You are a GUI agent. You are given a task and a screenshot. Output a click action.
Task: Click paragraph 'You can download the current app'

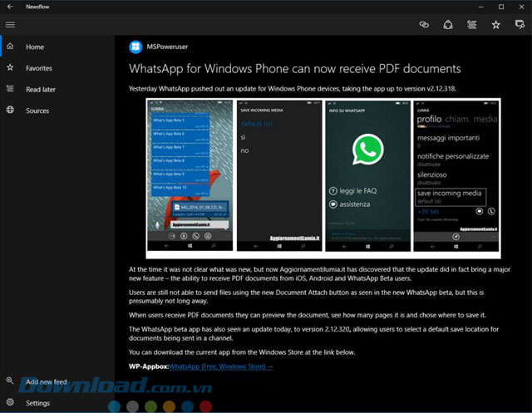242,352
